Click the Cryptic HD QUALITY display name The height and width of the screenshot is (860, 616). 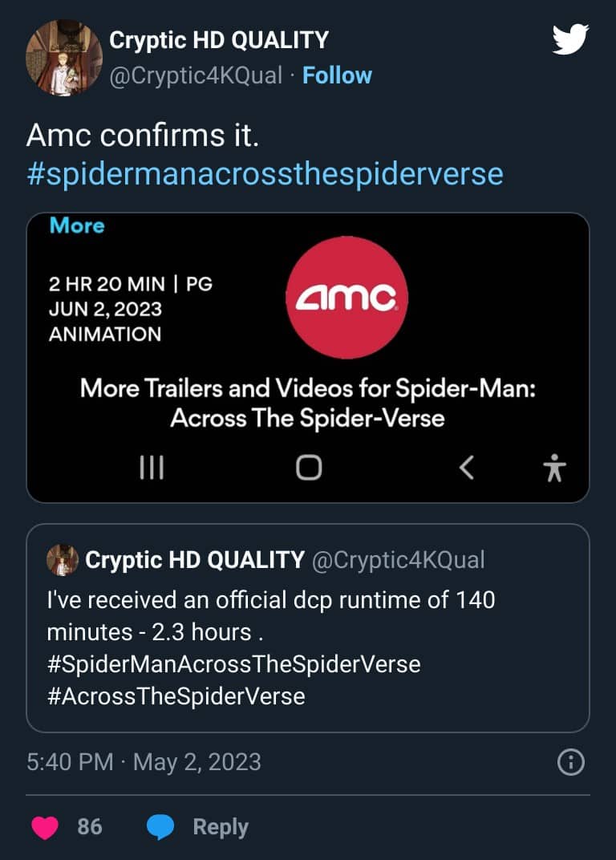218,40
